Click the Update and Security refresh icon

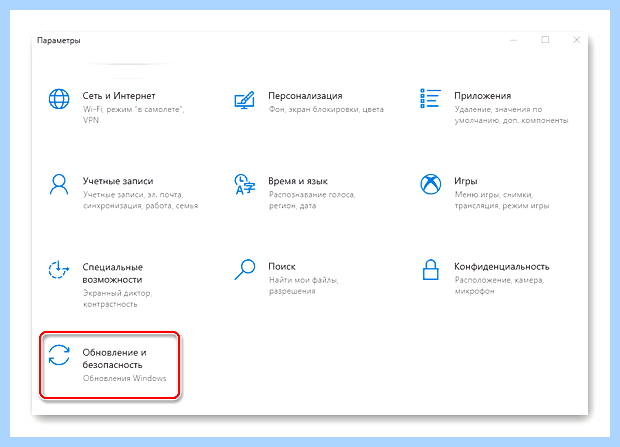(x=59, y=355)
